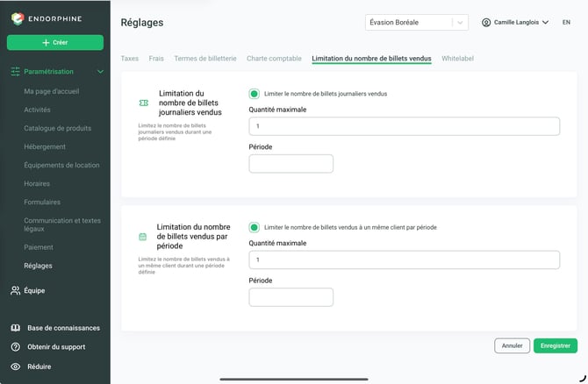Select Catalogue de produits in sidebar
The image size is (588, 384).
tap(57, 128)
